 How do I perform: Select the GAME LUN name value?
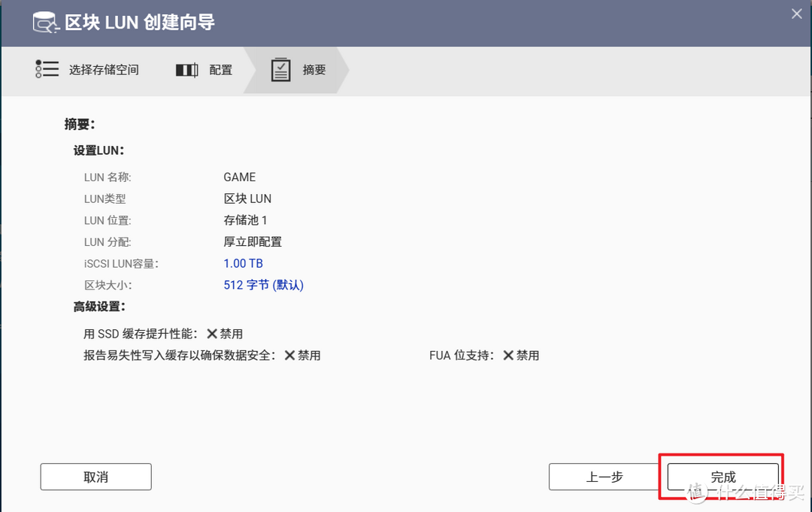[x=239, y=177]
